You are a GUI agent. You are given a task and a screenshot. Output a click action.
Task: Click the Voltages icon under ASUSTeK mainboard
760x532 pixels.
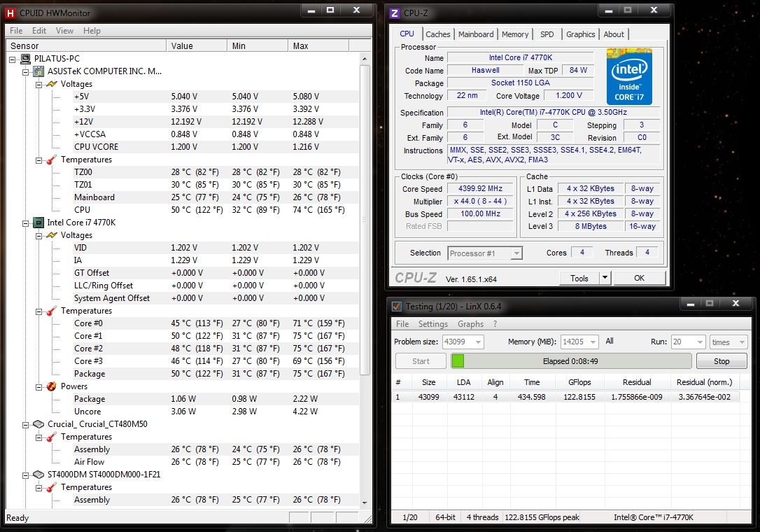click(51, 84)
